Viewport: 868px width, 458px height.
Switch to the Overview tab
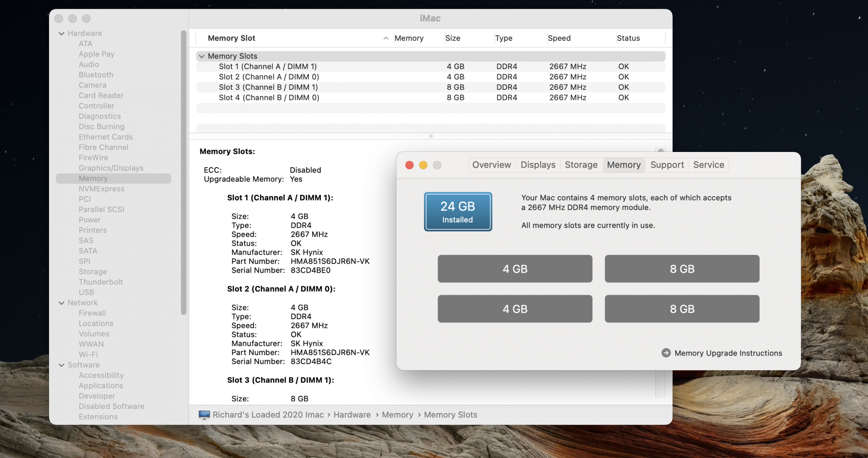[492, 165]
